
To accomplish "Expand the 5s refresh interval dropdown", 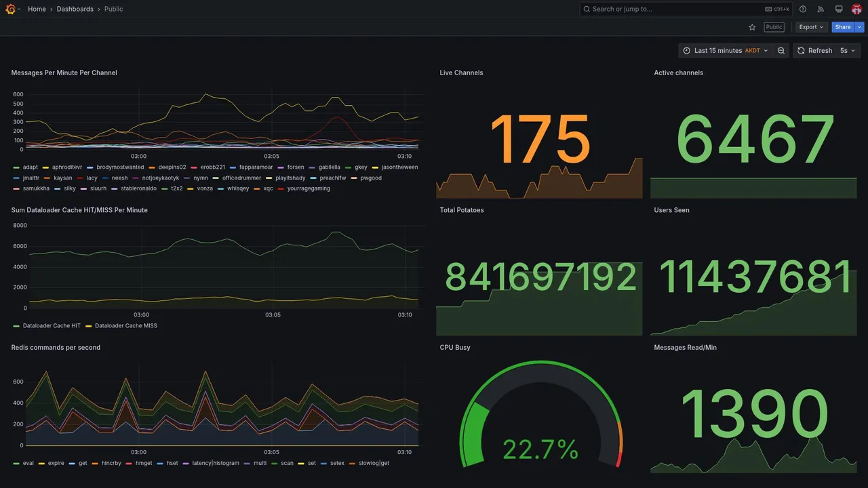I will point(848,51).
